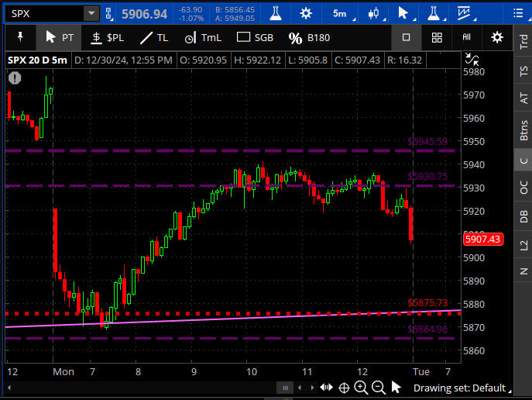Pin the drawing toolbar
The image size is (532, 400).
coord(19,37)
